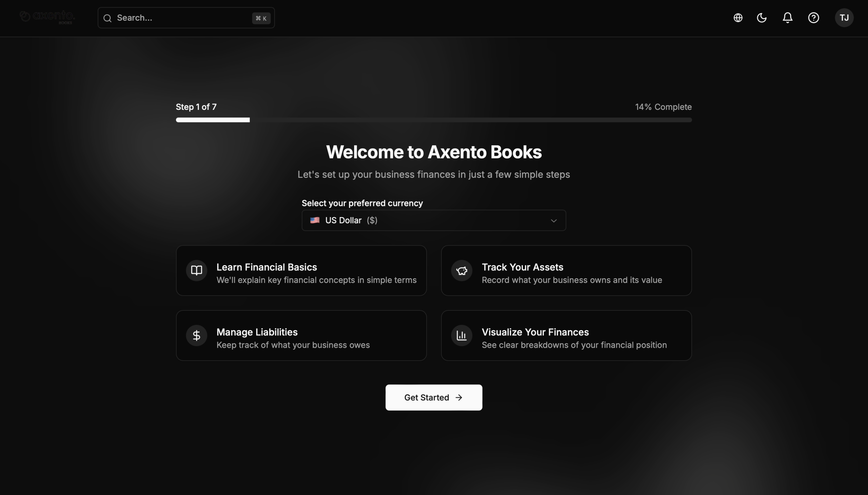
Task: Click the bar chart icon for Visualize Finances
Action: click(x=462, y=336)
